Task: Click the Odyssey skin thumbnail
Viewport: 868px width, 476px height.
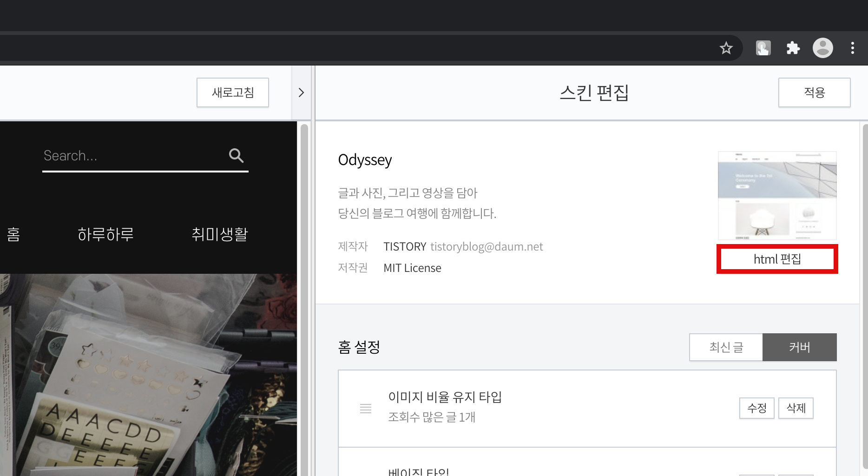Action: [777, 195]
